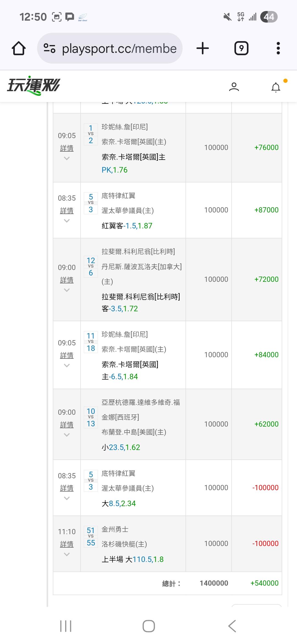Open the tab switcher showing 9 tabs
Image resolution: width=297 pixels, height=644 pixels.
241,48
